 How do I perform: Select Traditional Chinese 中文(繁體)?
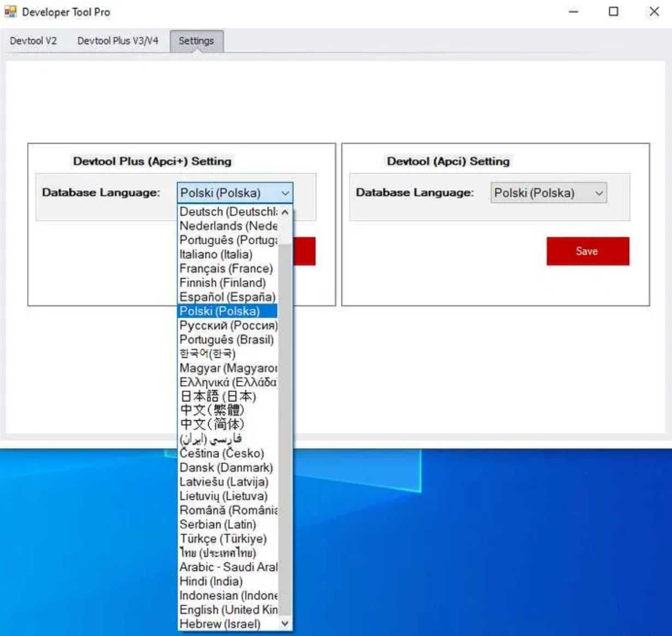click(228, 410)
